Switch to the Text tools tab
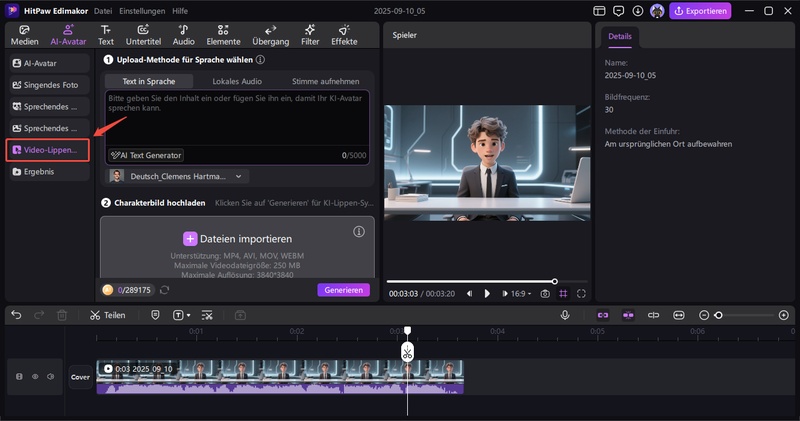The width and height of the screenshot is (800, 421). tap(106, 35)
